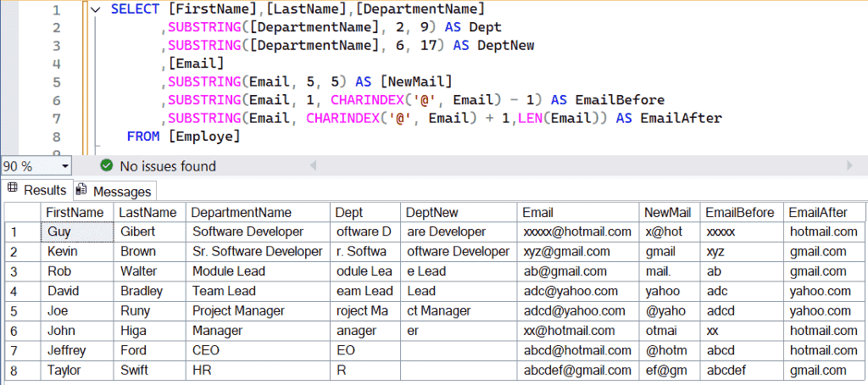Click the eam Lead Dept cell

(x=365, y=291)
